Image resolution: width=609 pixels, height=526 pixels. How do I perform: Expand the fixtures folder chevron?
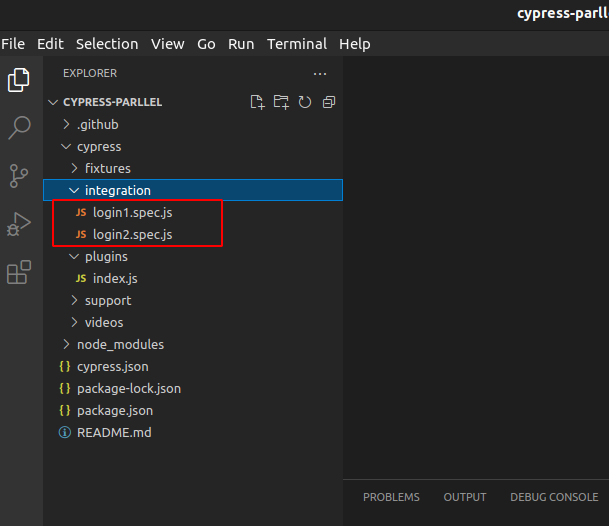coord(74,168)
